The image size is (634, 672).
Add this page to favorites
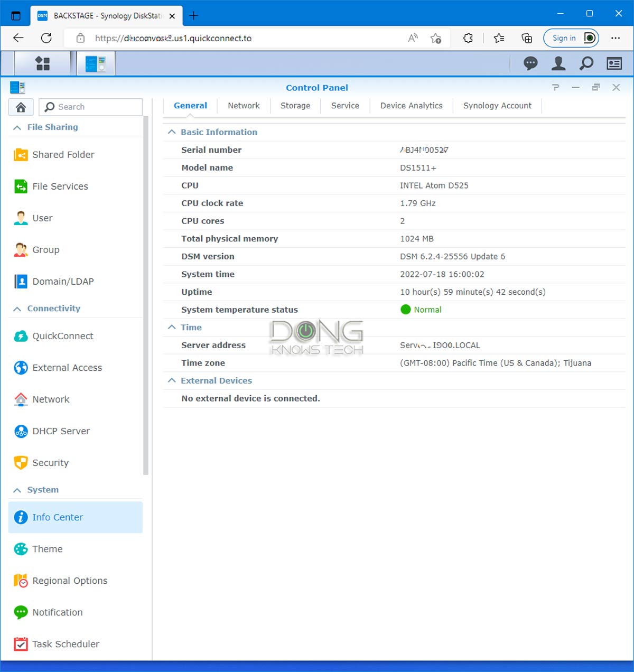coord(436,38)
